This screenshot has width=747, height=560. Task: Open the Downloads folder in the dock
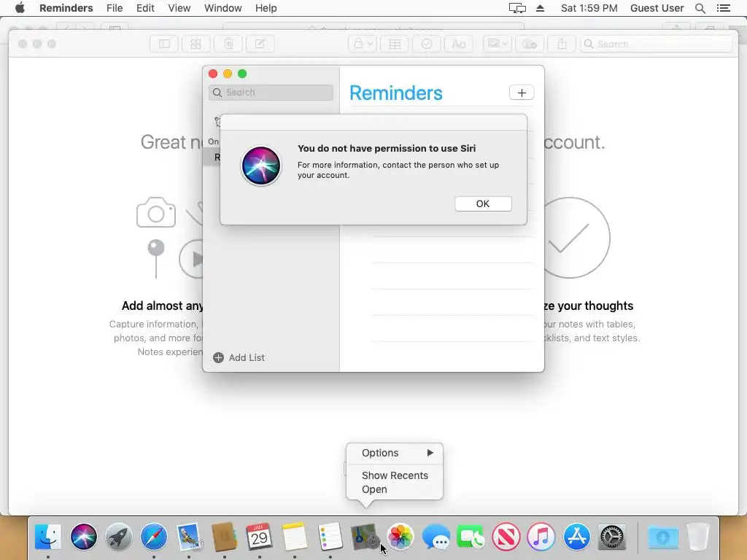(x=662, y=537)
